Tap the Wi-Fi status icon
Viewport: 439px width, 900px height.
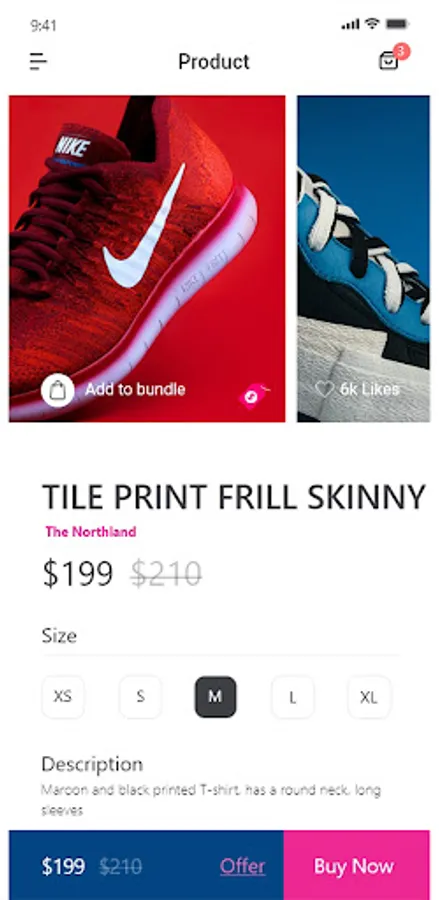click(372, 24)
